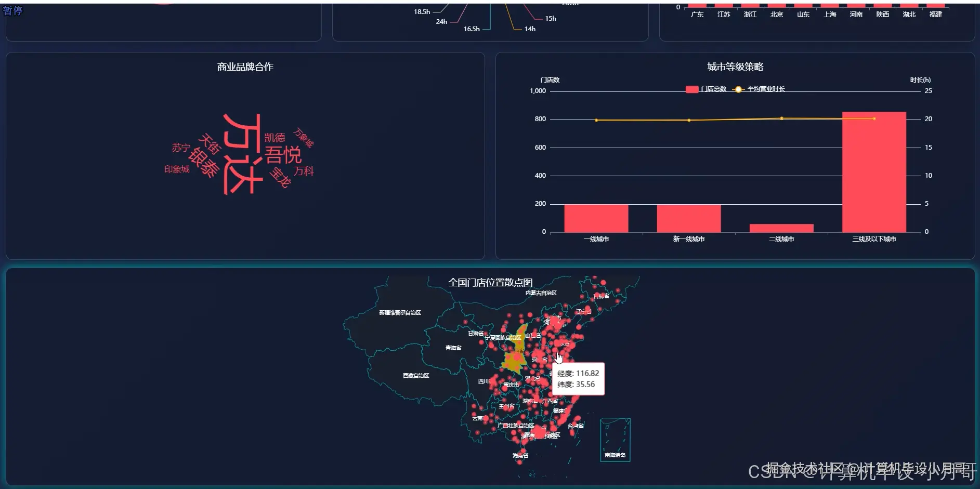Screen dimensions: 980x489
Task: Select 新疆维吾尔自治区 on the map
Action: click(x=400, y=313)
